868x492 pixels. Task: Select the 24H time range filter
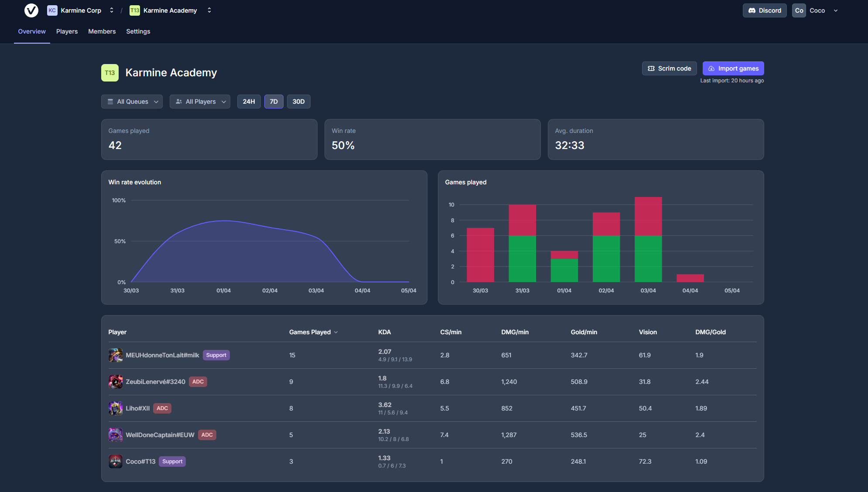pyautogui.click(x=249, y=101)
